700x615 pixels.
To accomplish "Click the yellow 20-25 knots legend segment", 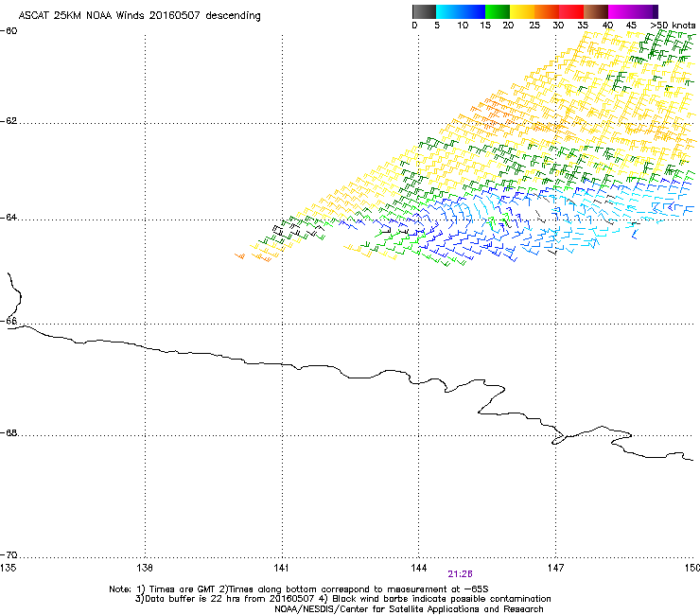I will [x=522, y=11].
